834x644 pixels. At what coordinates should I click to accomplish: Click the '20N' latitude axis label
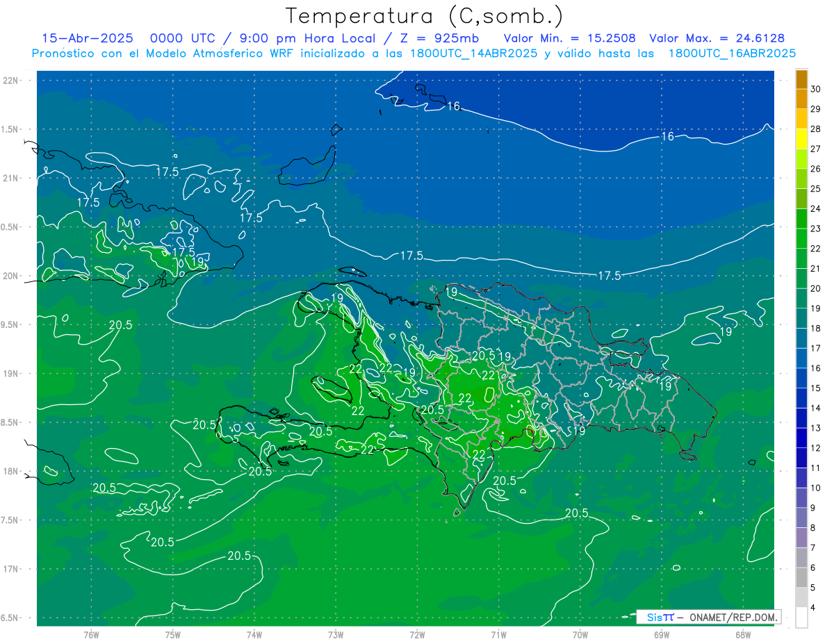pos(11,276)
